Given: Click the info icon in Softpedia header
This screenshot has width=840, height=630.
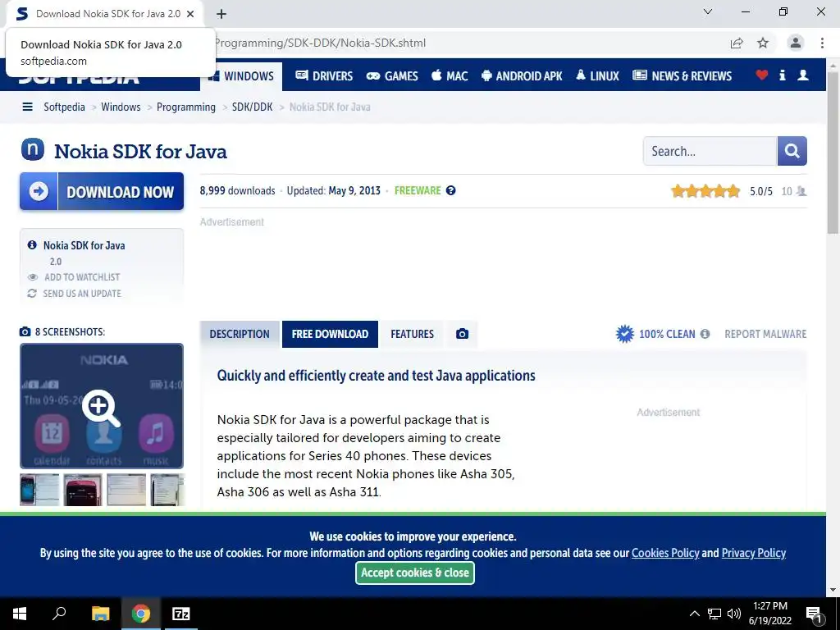Looking at the screenshot, I should [782, 75].
